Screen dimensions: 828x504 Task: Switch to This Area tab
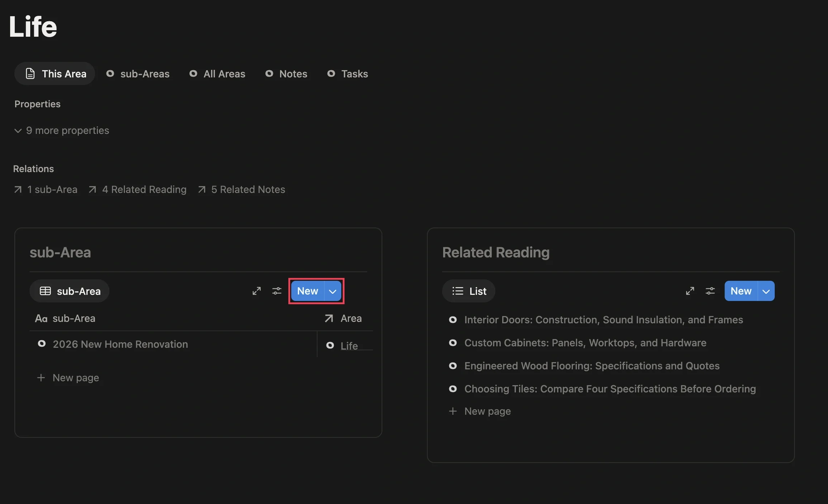(x=55, y=73)
